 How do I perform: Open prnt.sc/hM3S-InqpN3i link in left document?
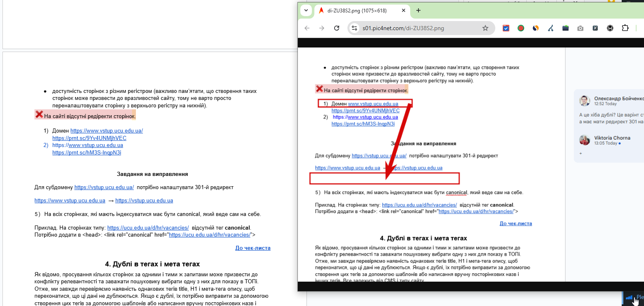[87, 152]
